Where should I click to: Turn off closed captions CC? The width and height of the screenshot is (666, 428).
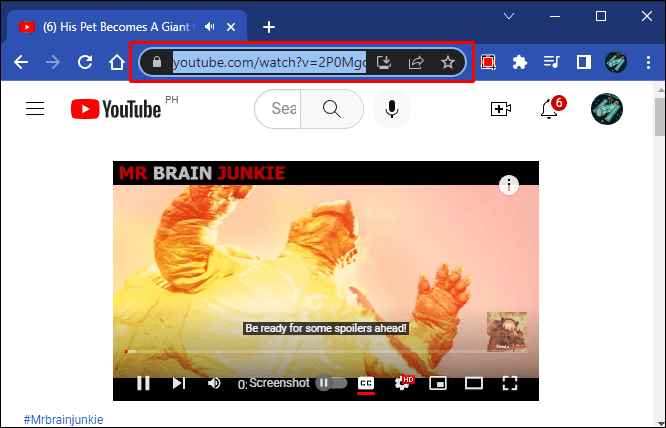point(366,383)
